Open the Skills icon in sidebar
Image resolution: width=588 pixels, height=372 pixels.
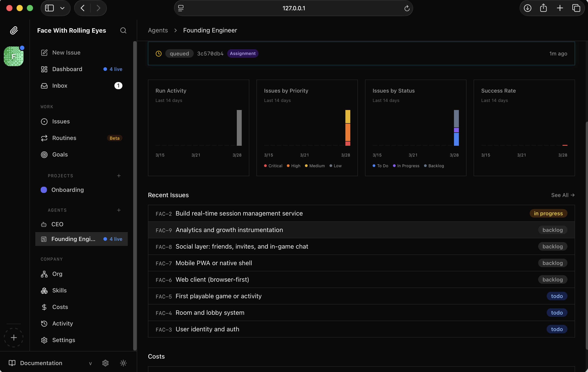click(44, 290)
